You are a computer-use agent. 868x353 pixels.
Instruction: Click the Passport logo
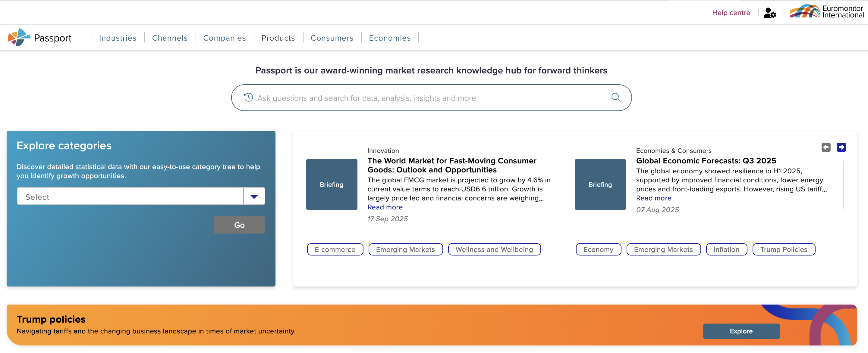(x=40, y=38)
